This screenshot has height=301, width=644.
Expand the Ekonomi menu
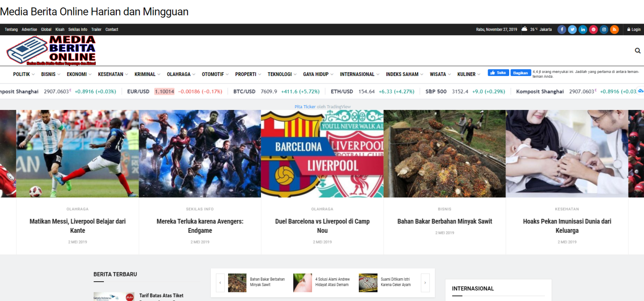tap(79, 74)
